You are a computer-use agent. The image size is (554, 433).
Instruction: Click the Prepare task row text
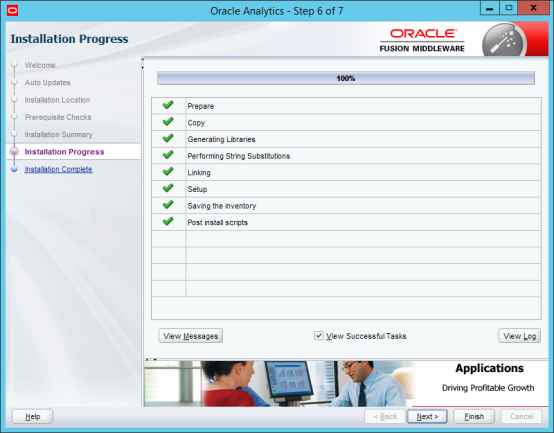201,106
